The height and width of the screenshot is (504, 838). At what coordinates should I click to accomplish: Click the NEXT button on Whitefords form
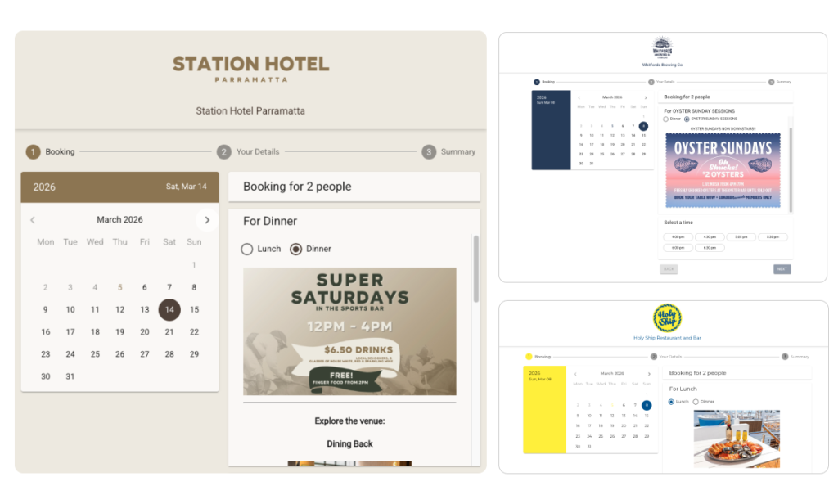point(782,269)
